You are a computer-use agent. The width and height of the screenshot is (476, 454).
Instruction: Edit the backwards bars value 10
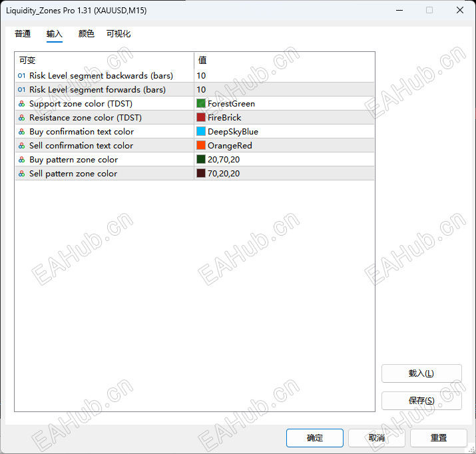pyautogui.click(x=201, y=76)
